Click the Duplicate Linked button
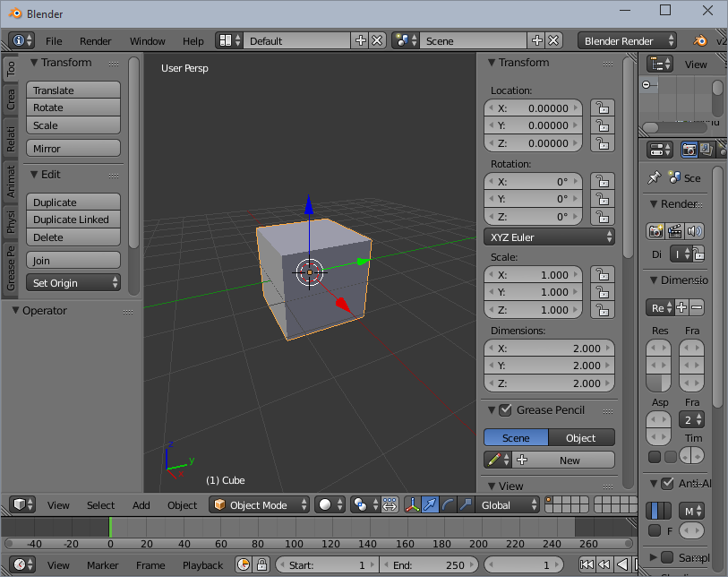Image resolution: width=728 pixels, height=577 pixels. pos(73,220)
